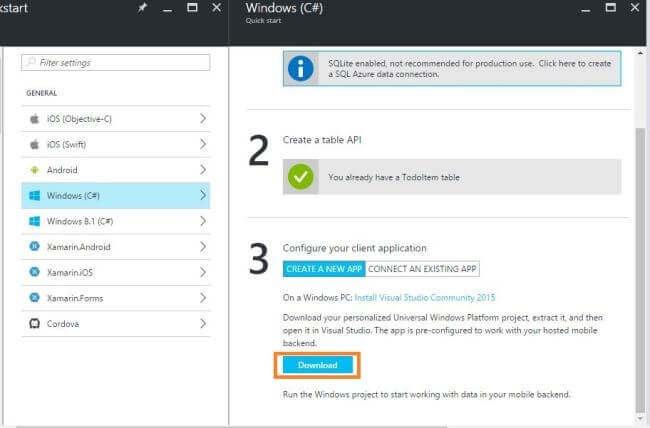This screenshot has width=650, height=428.
Task: Click the green checkmark icon for TodoItem table
Action: pos(301,177)
